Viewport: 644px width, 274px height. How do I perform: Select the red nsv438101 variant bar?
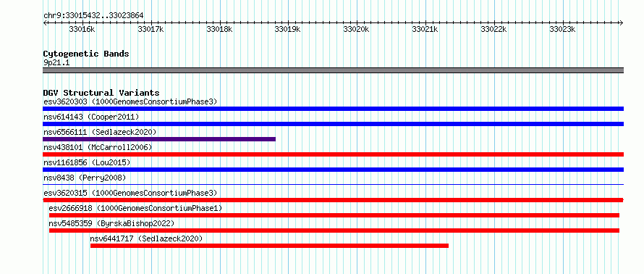pyautogui.click(x=333, y=154)
